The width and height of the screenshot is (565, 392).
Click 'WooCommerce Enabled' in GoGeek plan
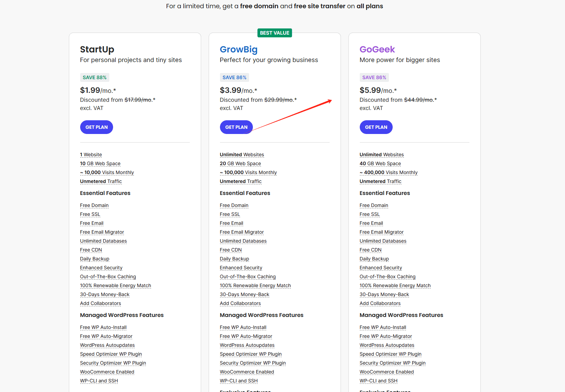387,372
